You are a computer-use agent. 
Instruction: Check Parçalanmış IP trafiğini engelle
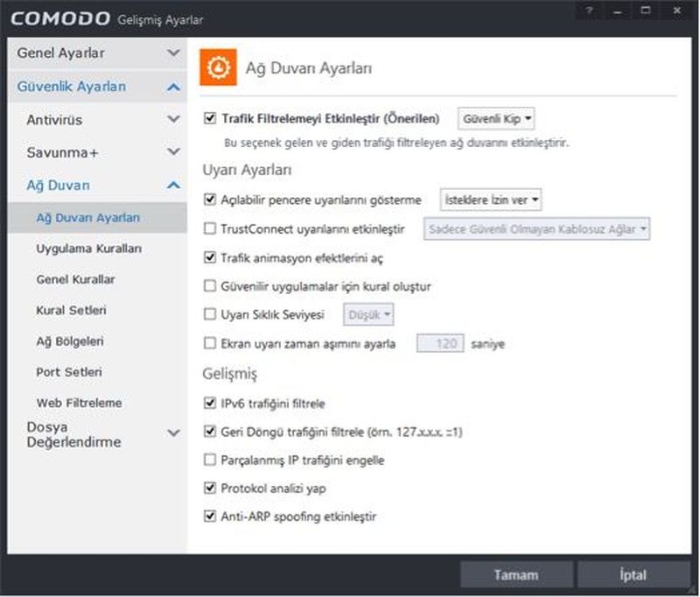pos(209,460)
